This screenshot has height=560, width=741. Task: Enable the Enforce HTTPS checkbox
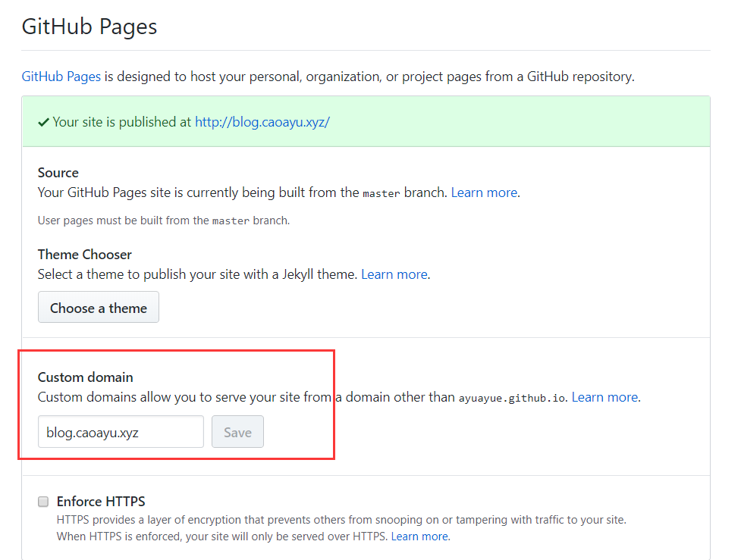coord(43,502)
